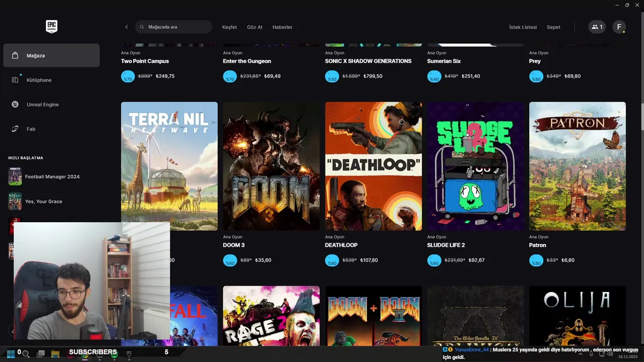The height and width of the screenshot is (362, 644).
Task: Open the Haberler tab
Action: coord(282,27)
